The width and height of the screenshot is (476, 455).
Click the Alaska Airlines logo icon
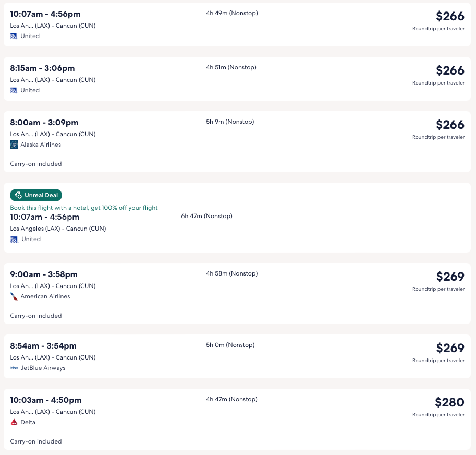(x=14, y=145)
